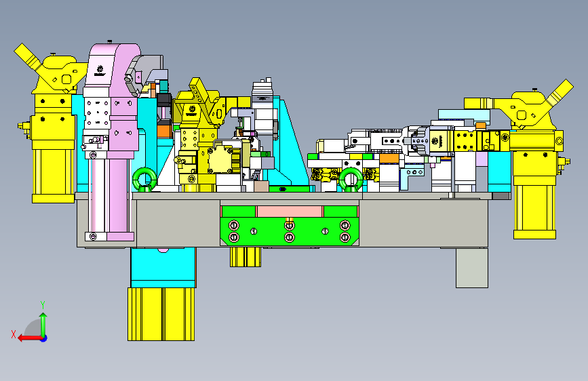Click the gray quarter-circle plane of the triad

click(33, 328)
